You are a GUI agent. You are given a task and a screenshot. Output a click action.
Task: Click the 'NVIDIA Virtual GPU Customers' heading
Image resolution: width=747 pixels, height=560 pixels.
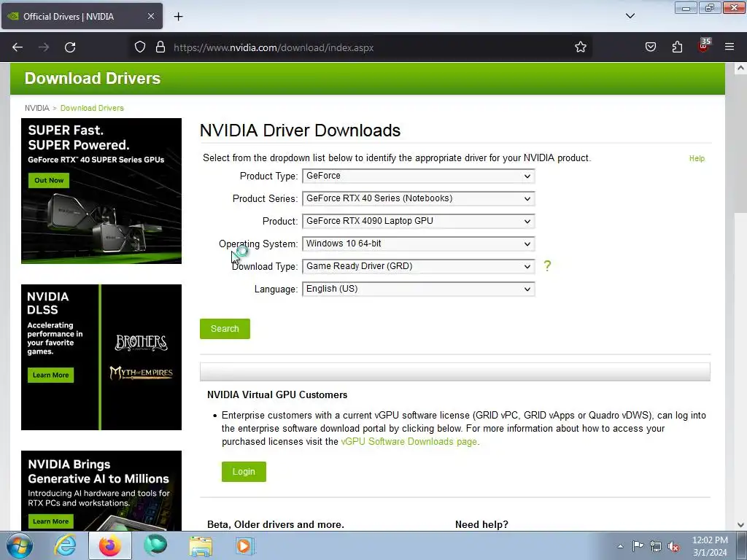click(x=277, y=394)
